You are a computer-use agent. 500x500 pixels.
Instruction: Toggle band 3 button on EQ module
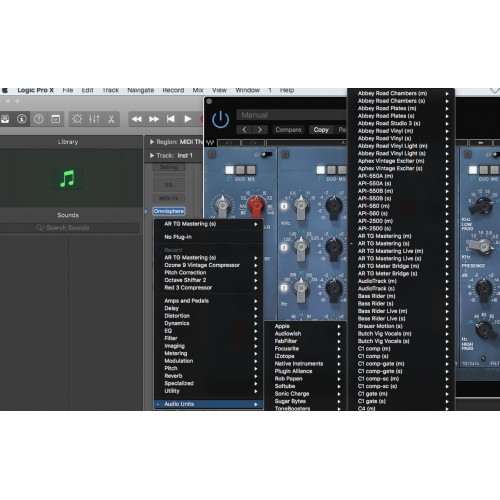point(284,247)
